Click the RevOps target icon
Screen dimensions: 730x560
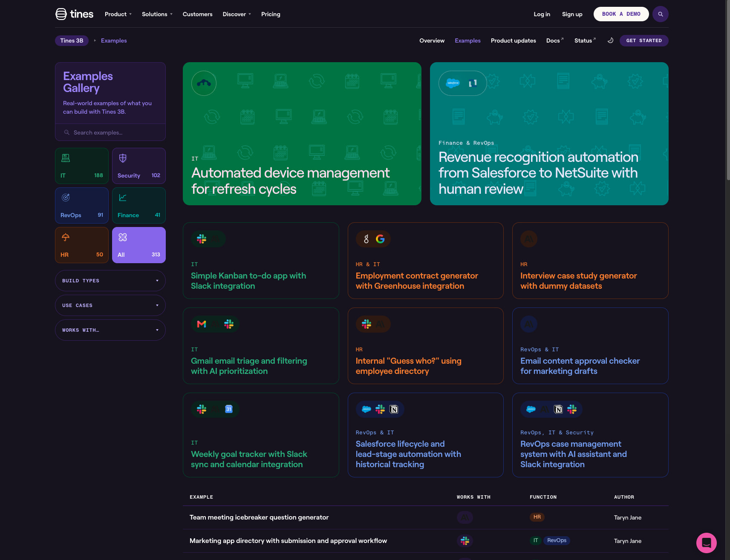point(66,198)
